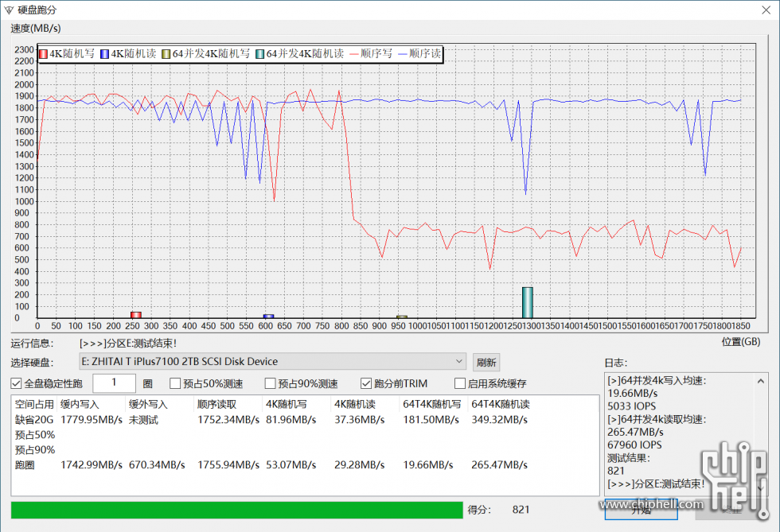Enable the 启用系统缓存 checkbox
This screenshot has height=532, width=780.
click(x=460, y=383)
